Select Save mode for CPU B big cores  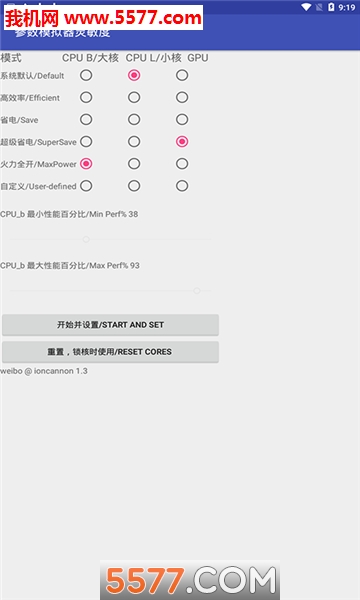(x=86, y=119)
